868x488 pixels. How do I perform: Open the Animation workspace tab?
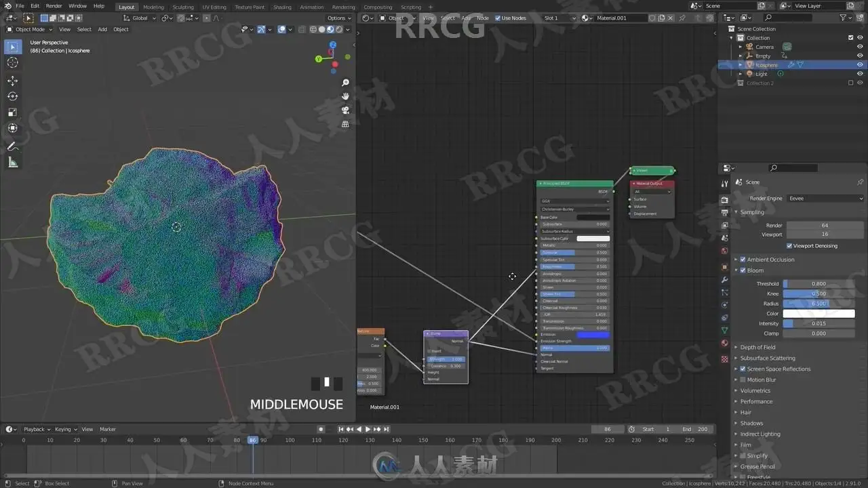[312, 7]
